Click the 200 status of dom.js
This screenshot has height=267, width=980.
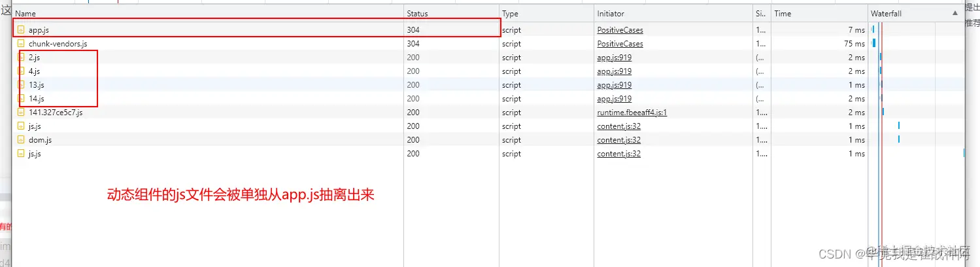[x=413, y=140]
